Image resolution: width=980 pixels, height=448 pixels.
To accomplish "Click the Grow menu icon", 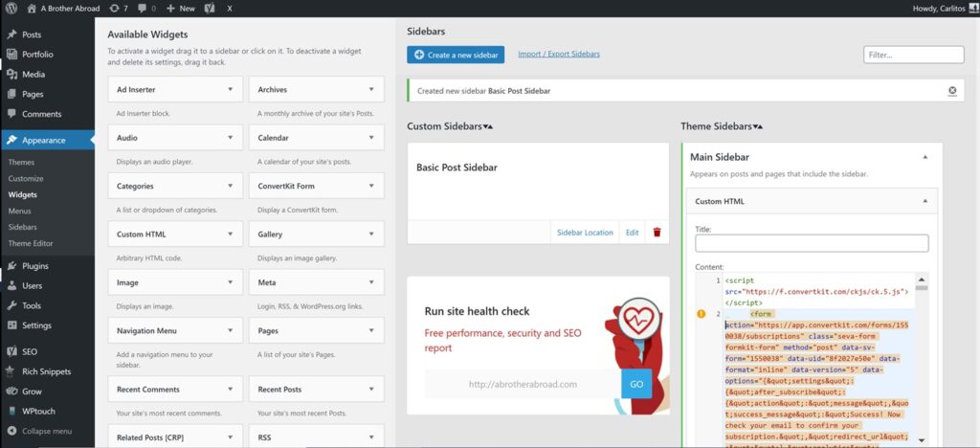I will pos(11,392).
